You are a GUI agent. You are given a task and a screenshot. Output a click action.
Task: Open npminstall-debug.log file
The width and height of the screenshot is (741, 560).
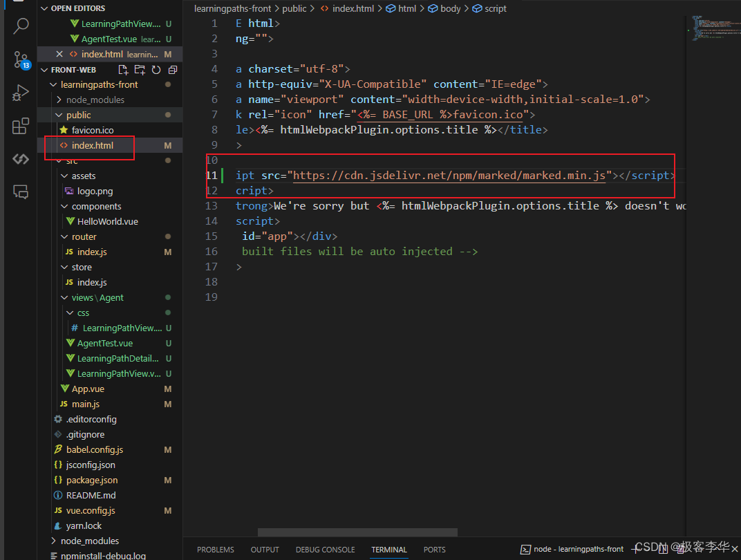[x=103, y=555]
